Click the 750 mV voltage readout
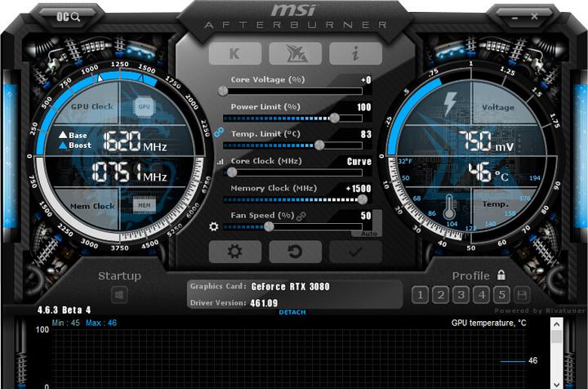The height and width of the screenshot is (389, 588). click(x=486, y=142)
